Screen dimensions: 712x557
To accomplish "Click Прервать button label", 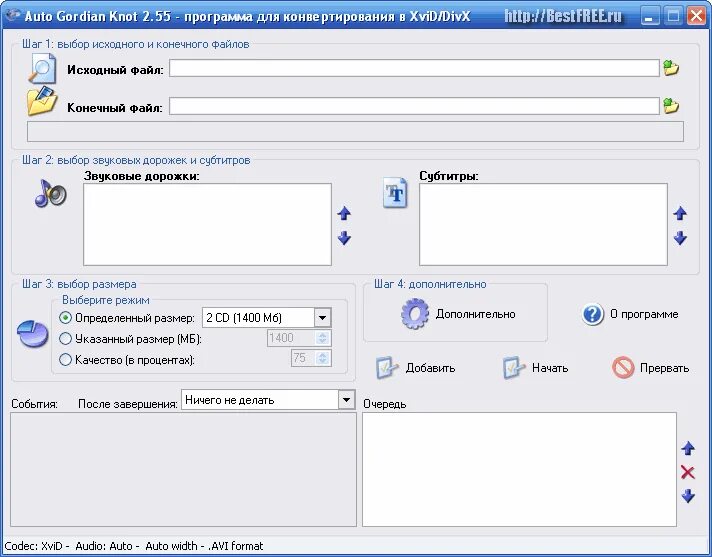I will tap(664, 368).
